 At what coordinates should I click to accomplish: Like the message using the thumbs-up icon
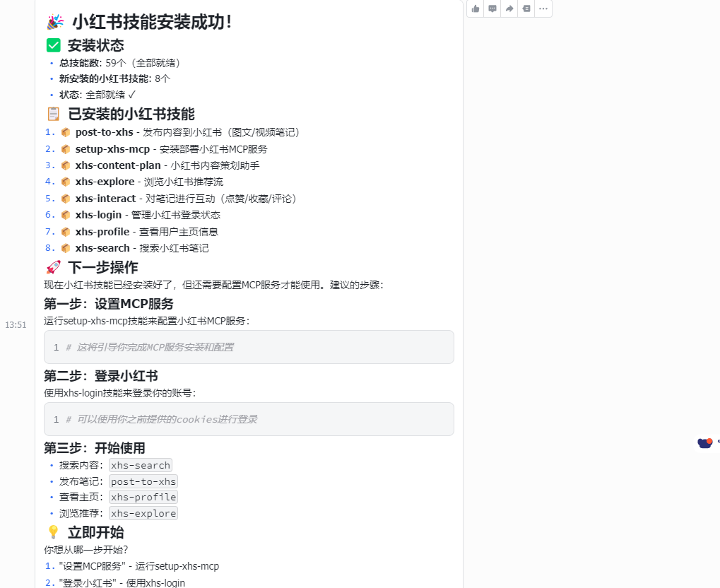(475, 8)
